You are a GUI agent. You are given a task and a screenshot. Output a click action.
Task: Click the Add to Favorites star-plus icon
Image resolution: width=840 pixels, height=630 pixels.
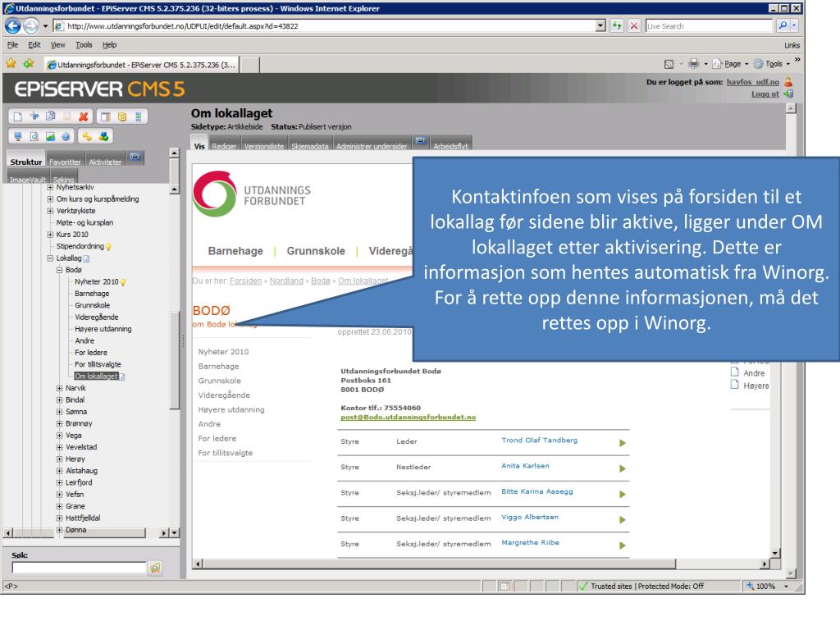pos(29,64)
